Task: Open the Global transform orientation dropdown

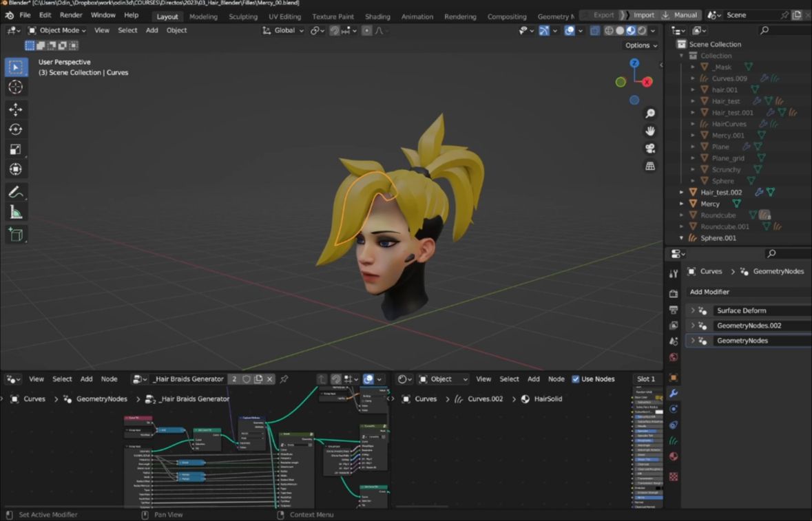Action: [x=283, y=30]
